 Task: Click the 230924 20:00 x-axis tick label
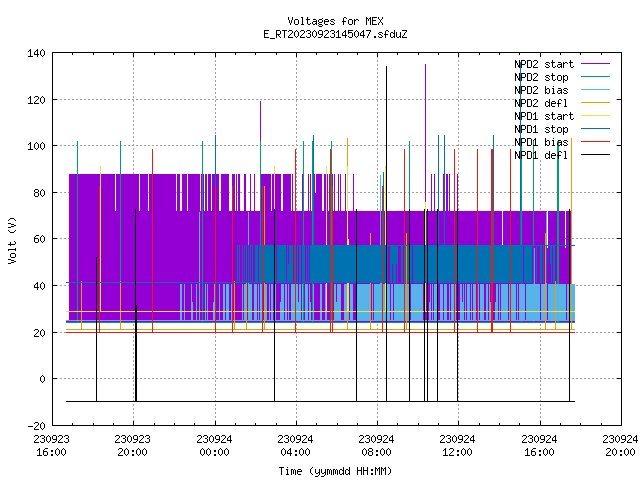pos(620,446)
